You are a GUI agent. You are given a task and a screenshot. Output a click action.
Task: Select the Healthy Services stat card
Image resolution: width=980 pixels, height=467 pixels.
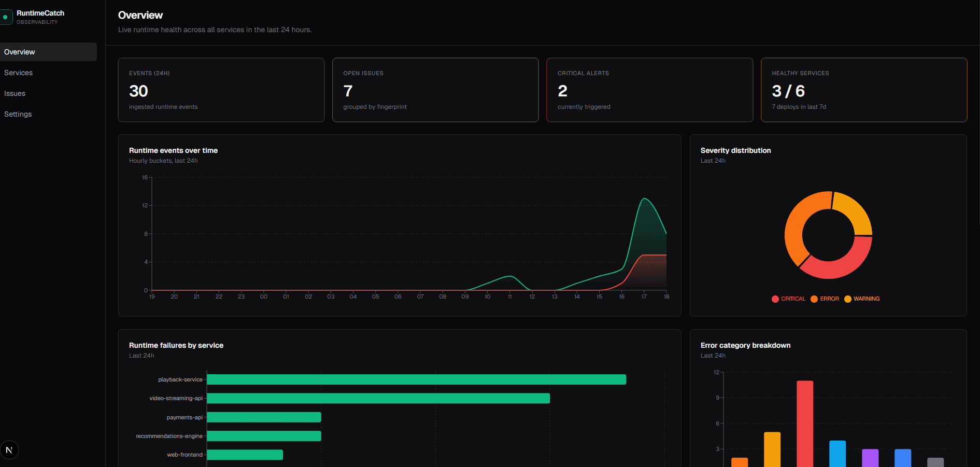click(x=864, y=90)
